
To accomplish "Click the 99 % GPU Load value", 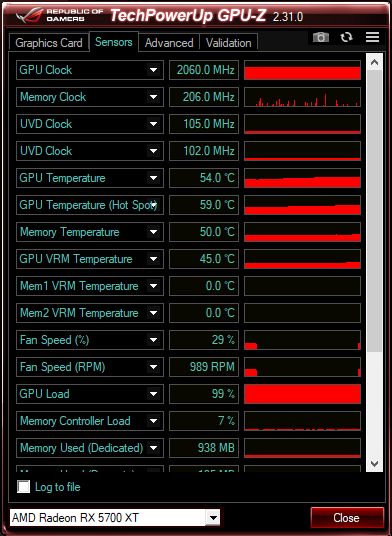I will pos(204,394).
